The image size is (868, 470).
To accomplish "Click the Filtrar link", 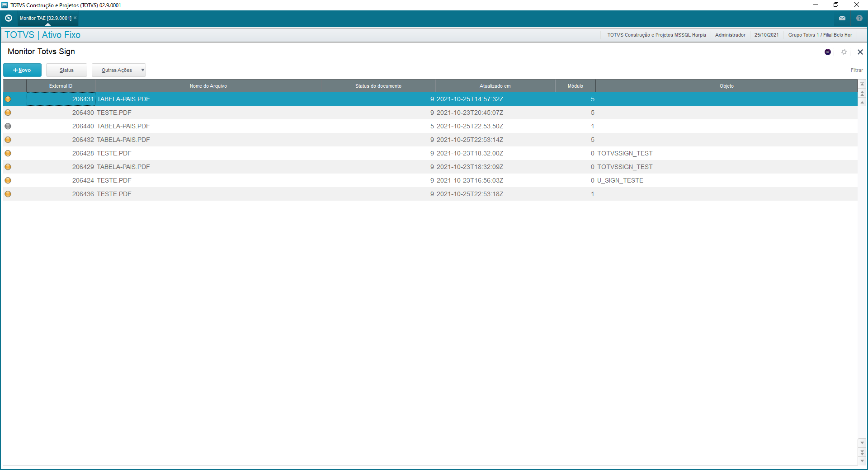I will point(857,70).
